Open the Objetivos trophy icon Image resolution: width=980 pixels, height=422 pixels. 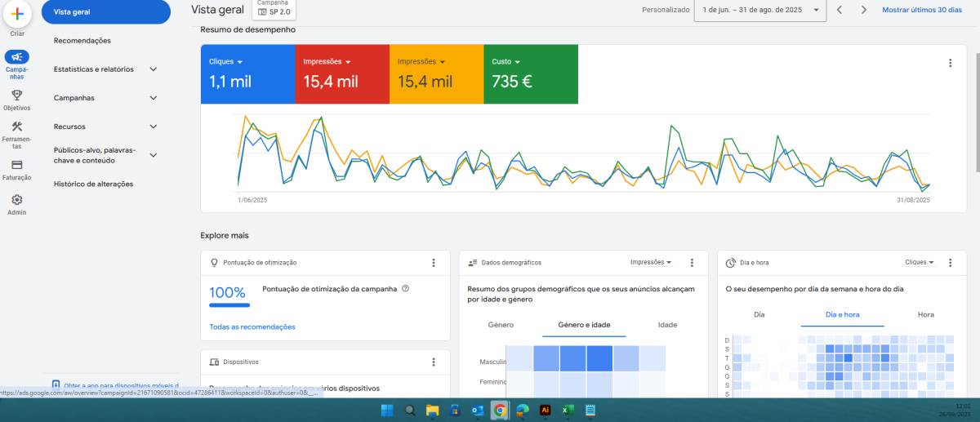click(x=17, y=95)
